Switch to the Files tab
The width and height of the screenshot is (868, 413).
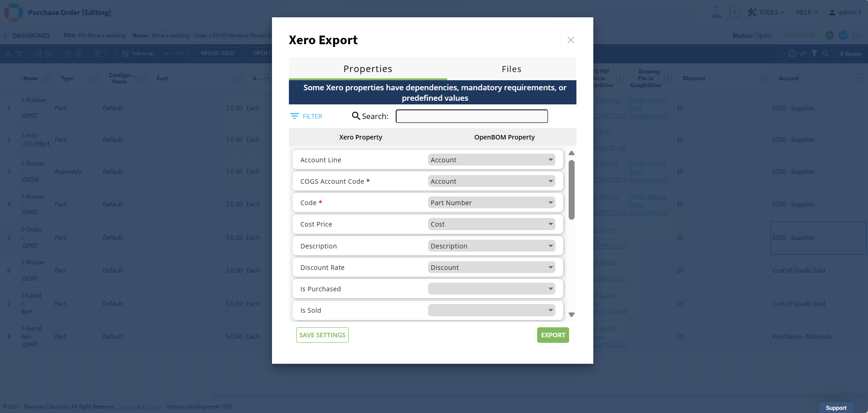[x=511, y=69]
